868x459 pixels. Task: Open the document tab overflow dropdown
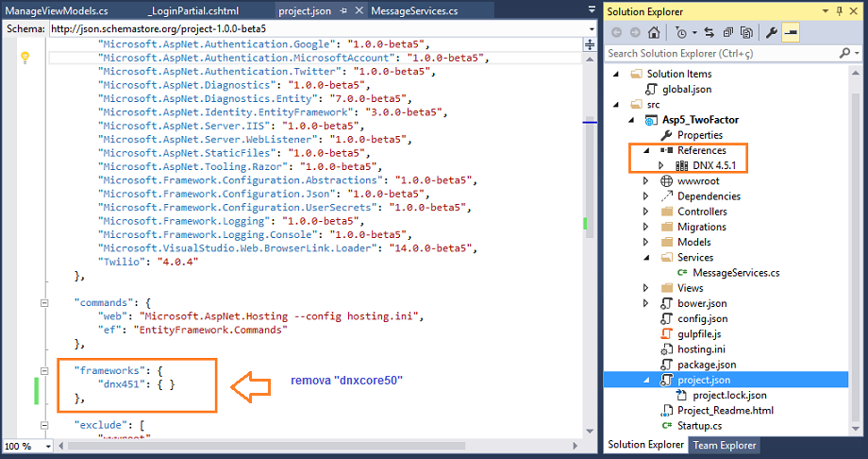(x=592, y=9)
